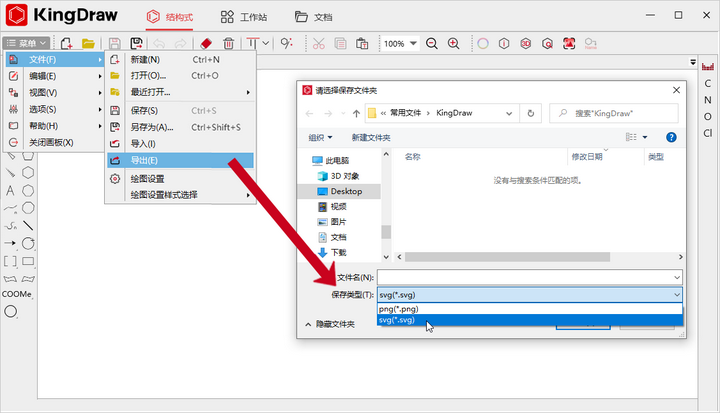720x413 pixels.
Task: Open 绘图设置 menu entry
Action: click(x=180, y=179)
